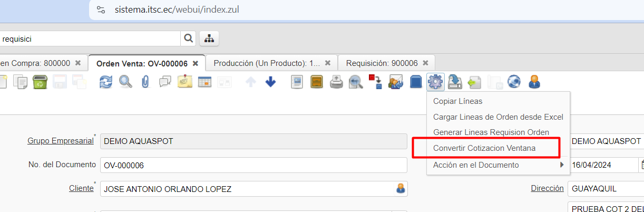Open the gear Process toolbar icon
Screen dimensions: 644x212
click(435, 82)
